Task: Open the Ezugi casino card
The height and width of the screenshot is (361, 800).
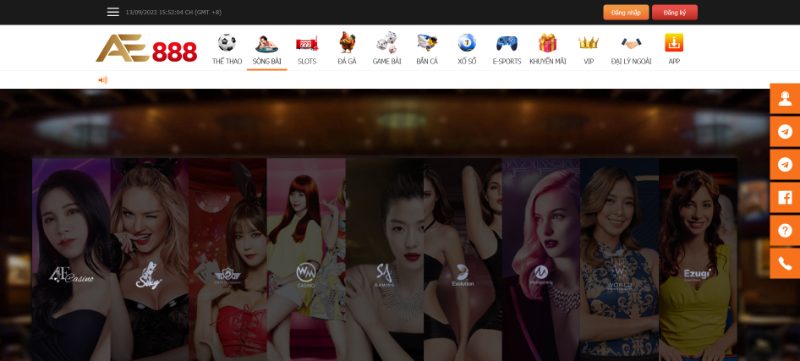Action: (x=697, y=260)
